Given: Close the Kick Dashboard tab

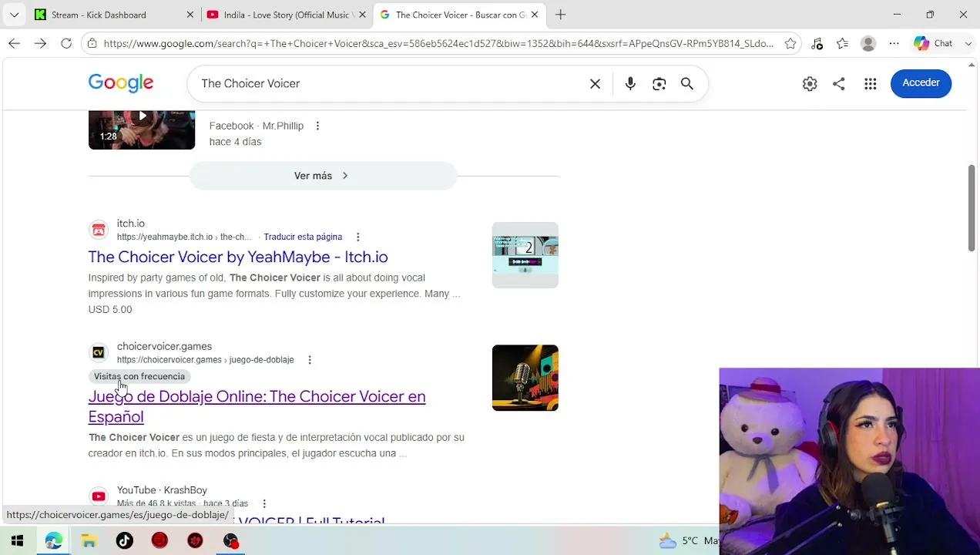Looking at the screenshot, I should (x=190, y=15).
